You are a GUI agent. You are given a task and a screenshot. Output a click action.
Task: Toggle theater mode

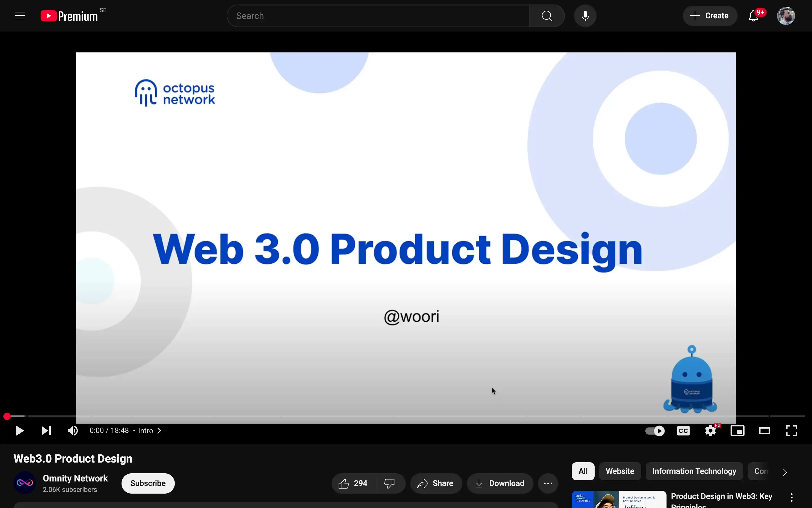[x=764, y=431]
